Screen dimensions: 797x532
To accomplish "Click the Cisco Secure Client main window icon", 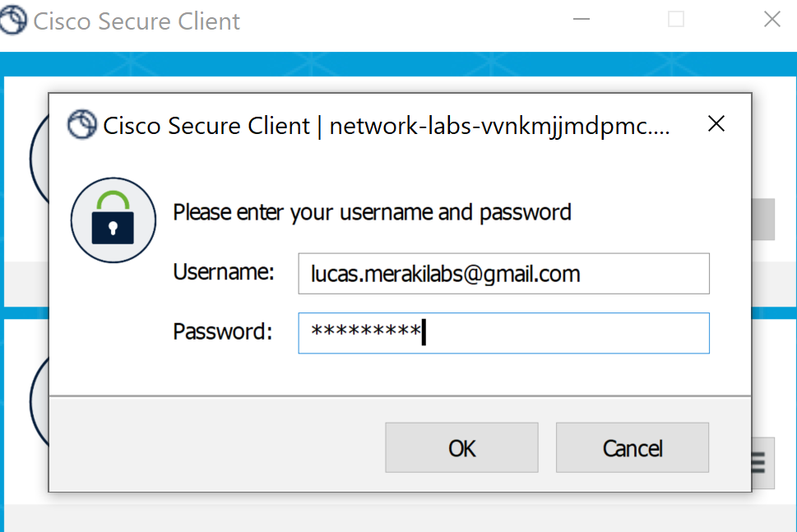I will [x=12, y=21].
